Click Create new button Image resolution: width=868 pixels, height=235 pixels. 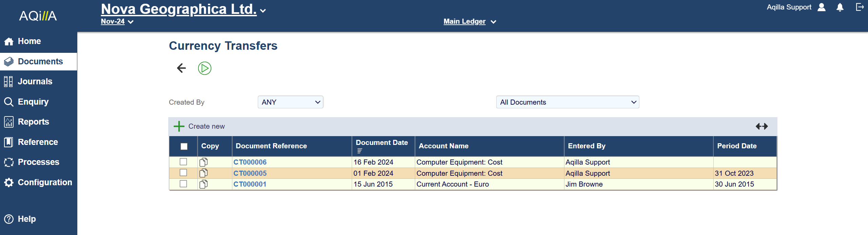coord(199,126)
